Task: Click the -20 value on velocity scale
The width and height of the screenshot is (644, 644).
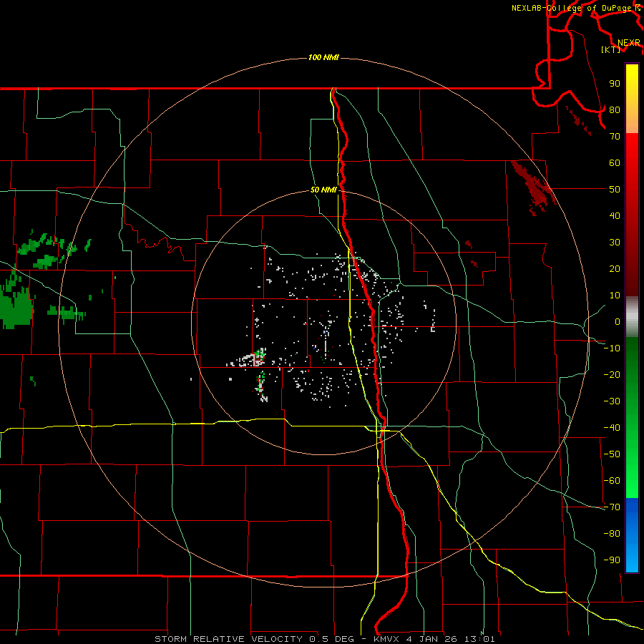Action: [x=612, y=374]
